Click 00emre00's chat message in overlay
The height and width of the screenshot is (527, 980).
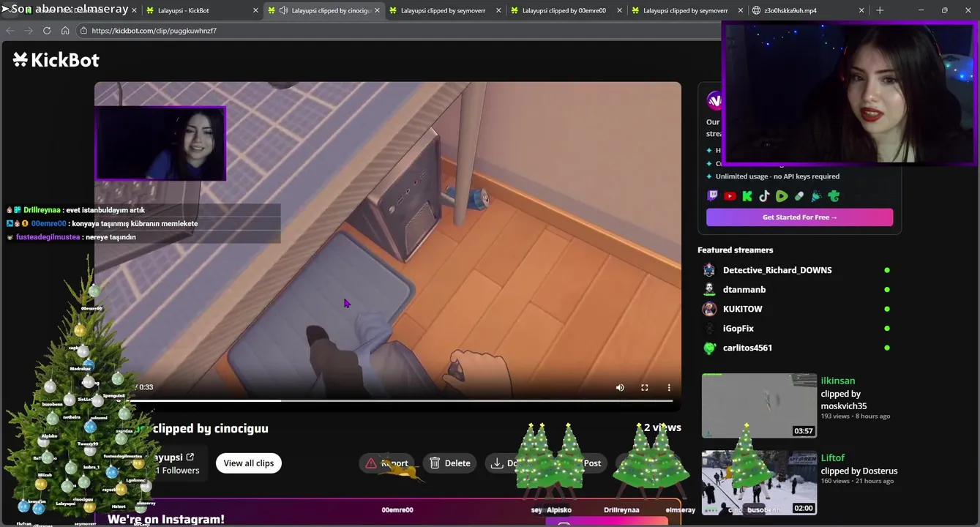[x=143, y=223]
